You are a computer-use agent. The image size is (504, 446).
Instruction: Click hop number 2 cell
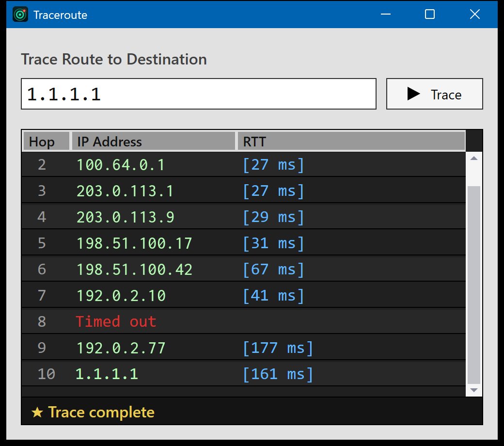pyautogui.click(x=42, y=165)
